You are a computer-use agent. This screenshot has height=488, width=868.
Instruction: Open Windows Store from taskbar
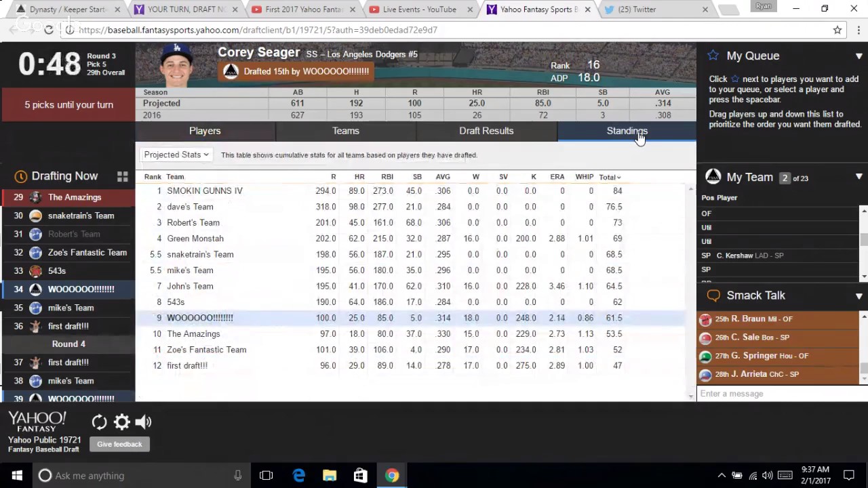[361, 475]
